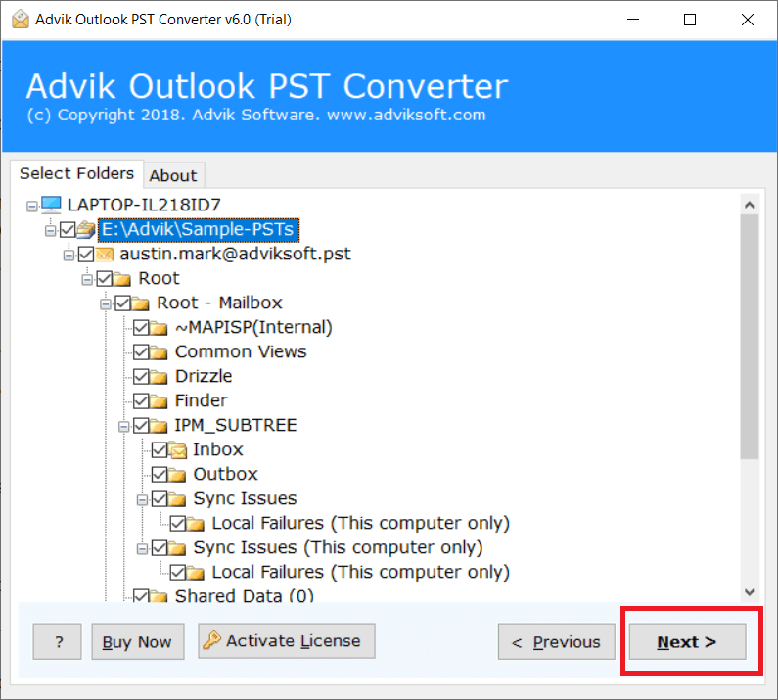
Task: Click the folder icon beside Sync Issues
Action: click(177, 498)
